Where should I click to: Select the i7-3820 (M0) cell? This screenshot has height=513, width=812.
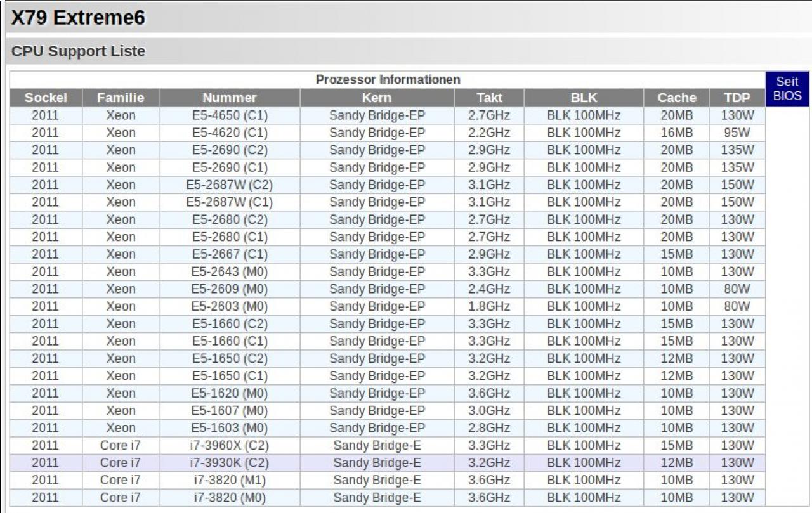(x=230, y=497)
